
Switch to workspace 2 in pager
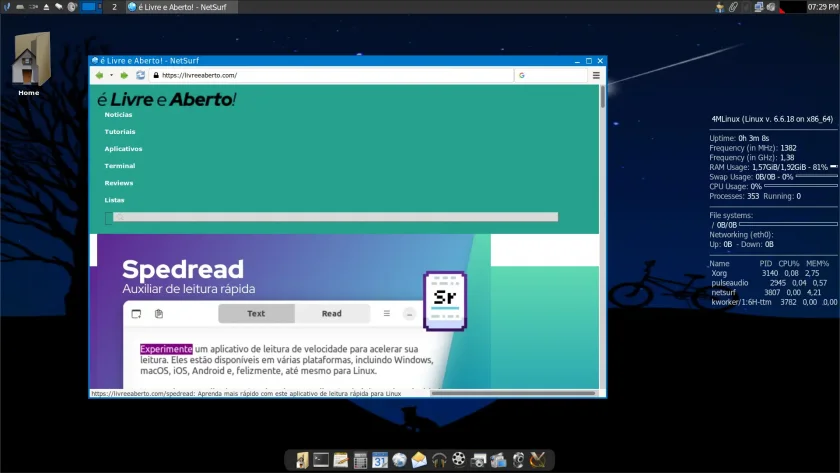[x=114, y=7]
